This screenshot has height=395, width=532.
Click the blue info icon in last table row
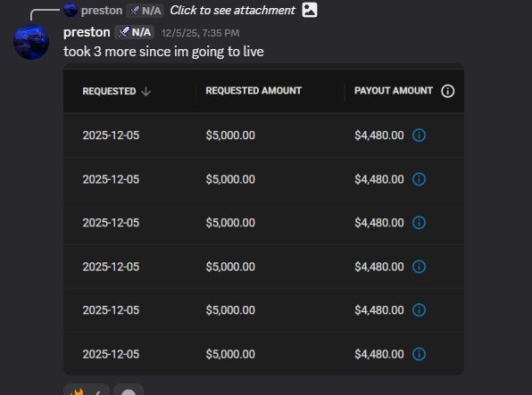coord(419,354)
